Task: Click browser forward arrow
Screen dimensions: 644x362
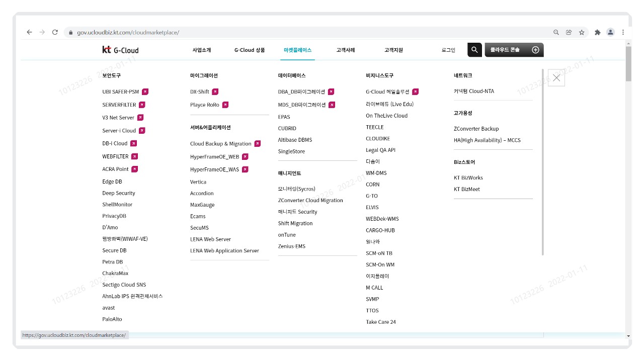Action: [x=42, y=32]
